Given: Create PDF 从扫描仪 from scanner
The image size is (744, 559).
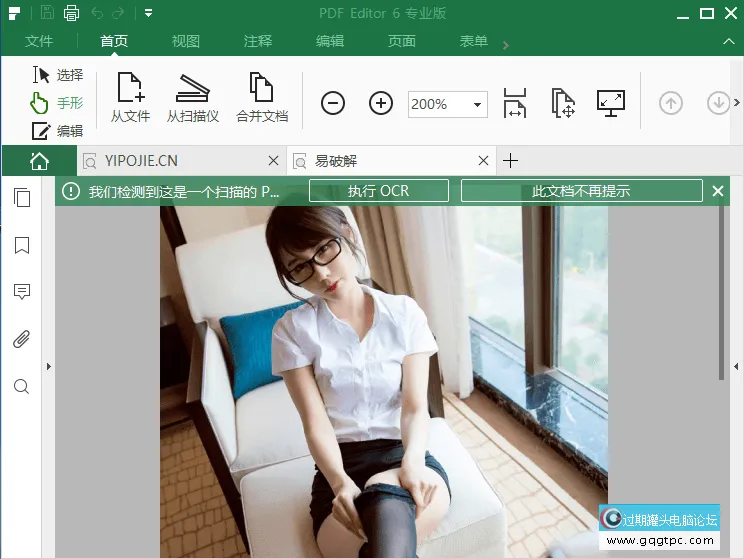Looking at the screenshot, I should tap(193, 98).
